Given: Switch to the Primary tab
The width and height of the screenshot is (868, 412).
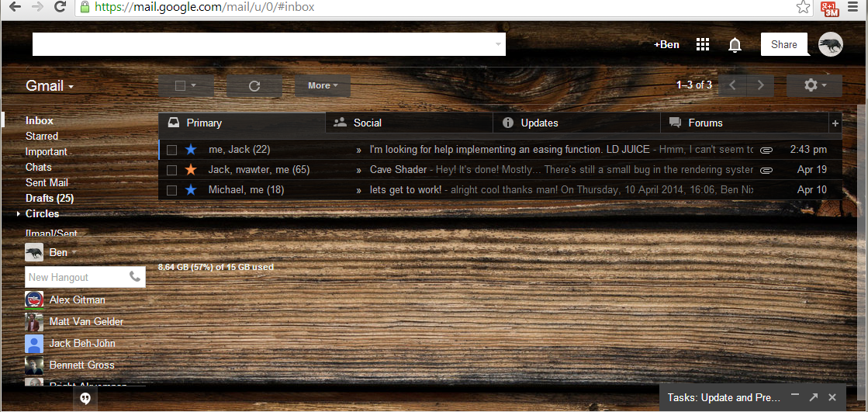Looking at the screenshot, I should tap(242, 123).
